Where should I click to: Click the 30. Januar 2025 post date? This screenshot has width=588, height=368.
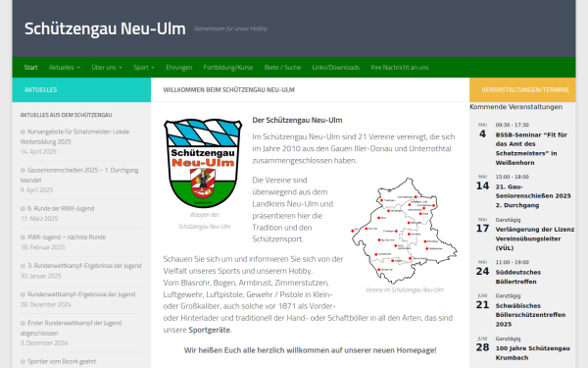point(40,276)
